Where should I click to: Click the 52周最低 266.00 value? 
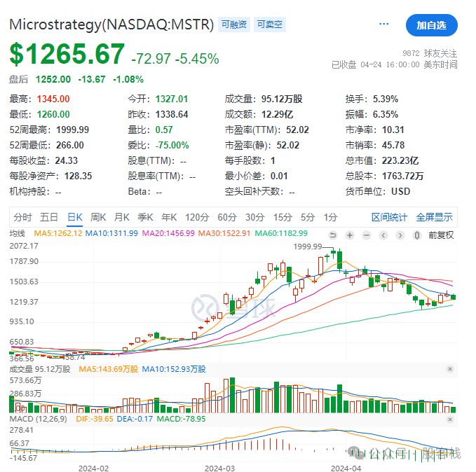pyautogui.click(x=70, y=145)
